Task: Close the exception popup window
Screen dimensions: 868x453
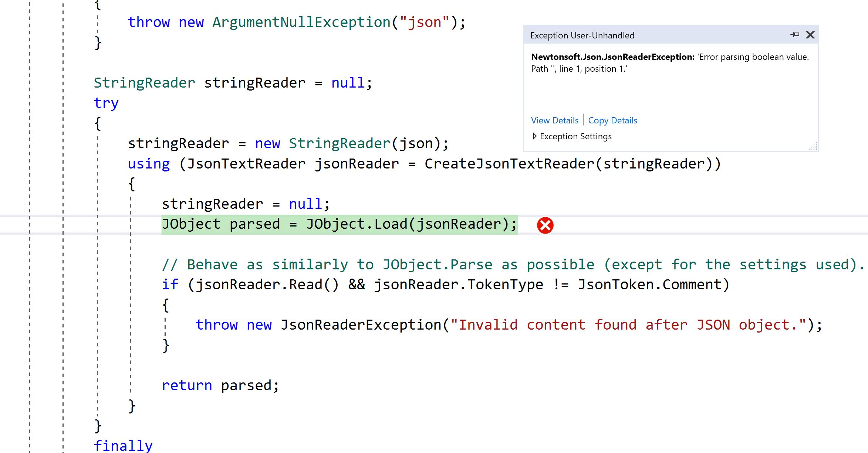Action: coord(810,34)
